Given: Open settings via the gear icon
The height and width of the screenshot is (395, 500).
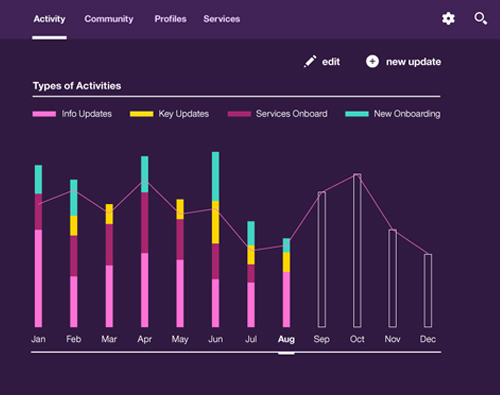Looking at the screenshot, I should tap(448, 18).
